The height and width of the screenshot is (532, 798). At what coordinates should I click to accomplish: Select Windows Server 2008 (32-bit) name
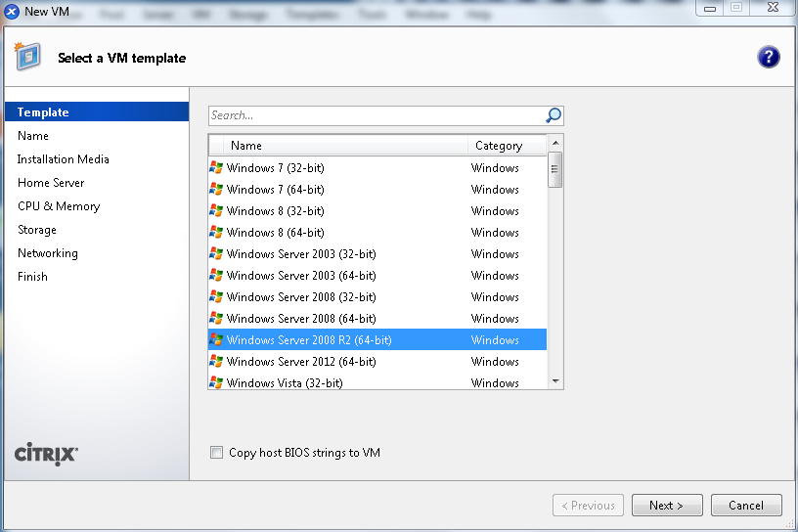click(301, 296)
